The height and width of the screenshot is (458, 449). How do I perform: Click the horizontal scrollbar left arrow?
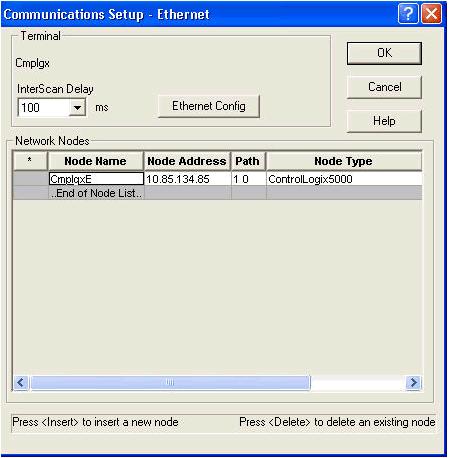coord(21,382)
